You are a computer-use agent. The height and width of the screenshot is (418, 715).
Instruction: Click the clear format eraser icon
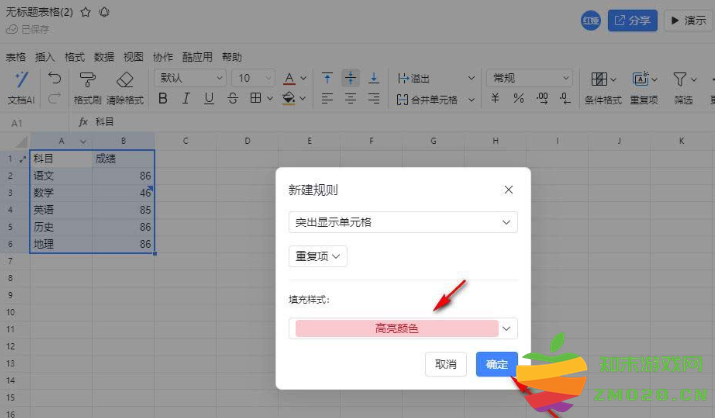[125, 79]
